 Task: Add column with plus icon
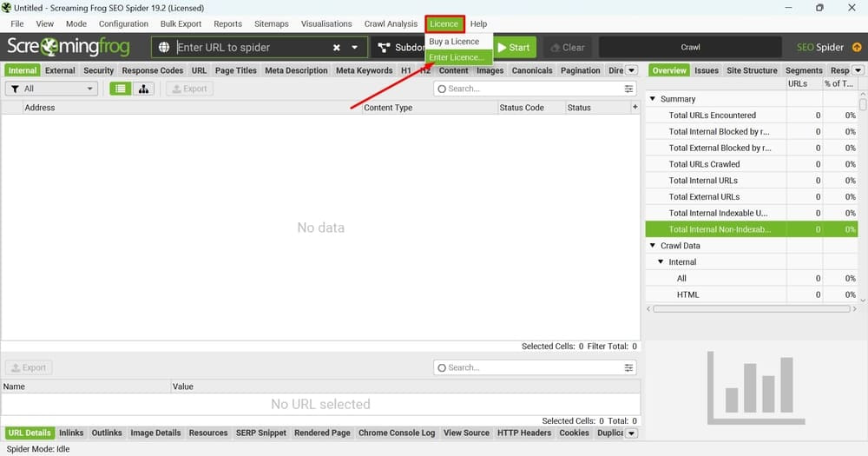click(x=635, y=107)
